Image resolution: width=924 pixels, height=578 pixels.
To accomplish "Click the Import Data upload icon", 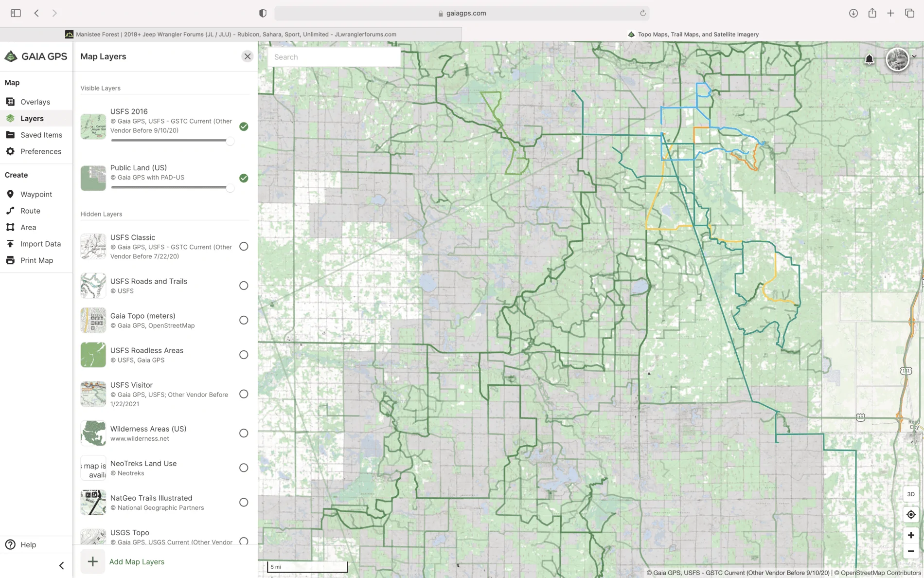I will [x=10, y=244].
